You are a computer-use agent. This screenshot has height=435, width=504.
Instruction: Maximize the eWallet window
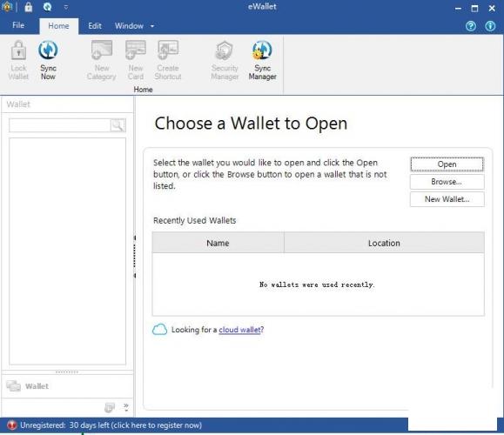click(x=474, y=9)
